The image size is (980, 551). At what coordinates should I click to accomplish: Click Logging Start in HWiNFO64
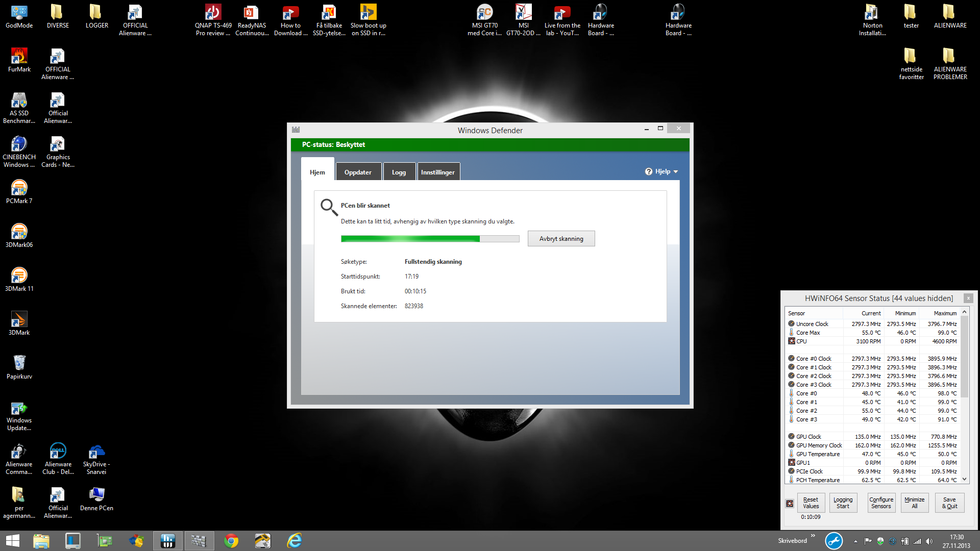(843, 503)
